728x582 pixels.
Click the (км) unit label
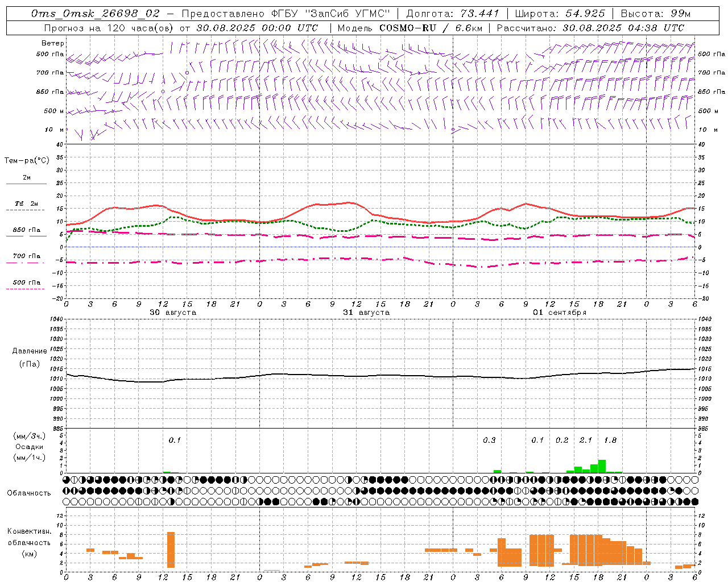[x=30, y=554]
